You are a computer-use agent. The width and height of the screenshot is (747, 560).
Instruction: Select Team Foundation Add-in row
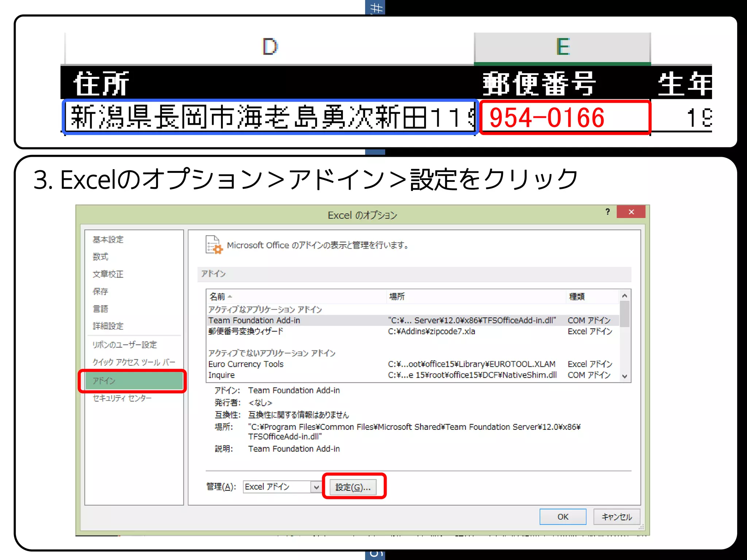click(413, 320)
